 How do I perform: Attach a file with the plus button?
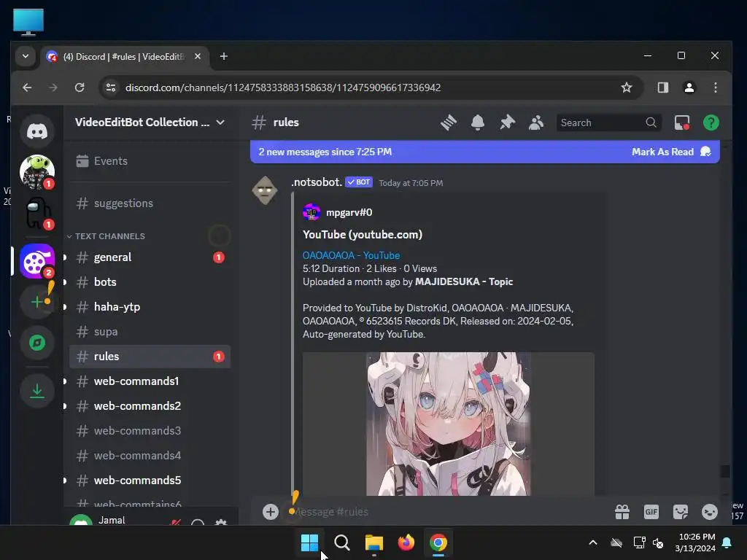(270, 512)
